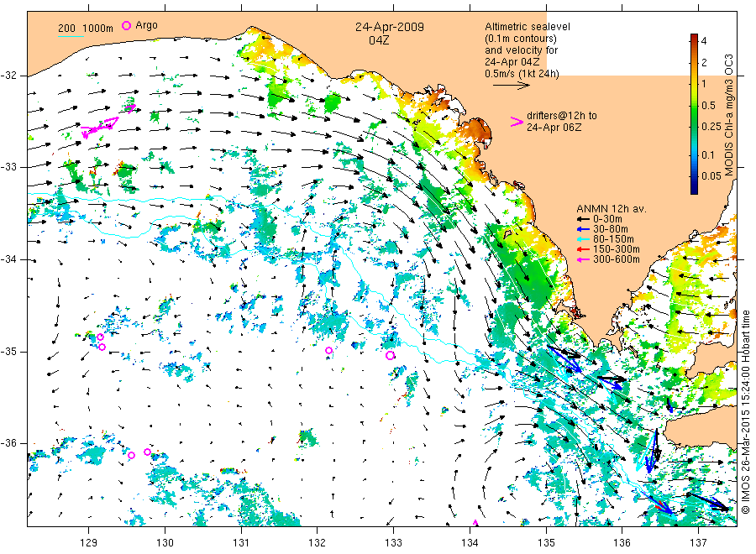Click the IMOS copyright timestamp text
The height and width of the screenshot is (554, 756).
745,412
